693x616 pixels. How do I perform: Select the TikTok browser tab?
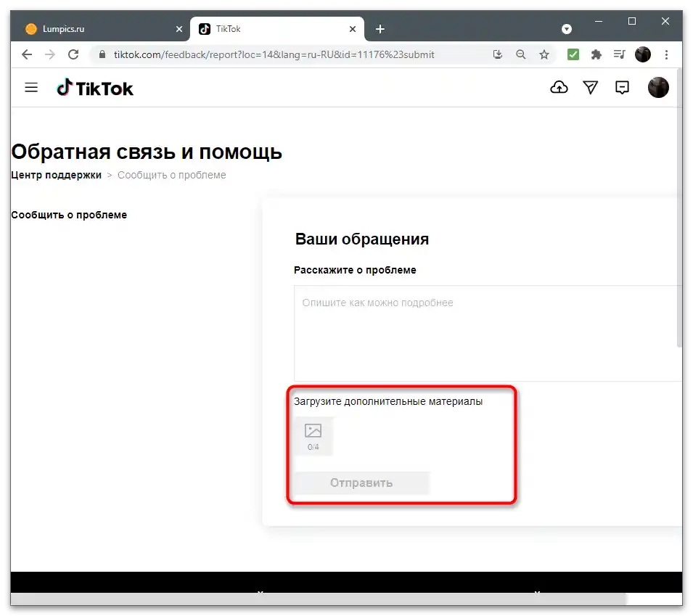click(x=276, y=29)
